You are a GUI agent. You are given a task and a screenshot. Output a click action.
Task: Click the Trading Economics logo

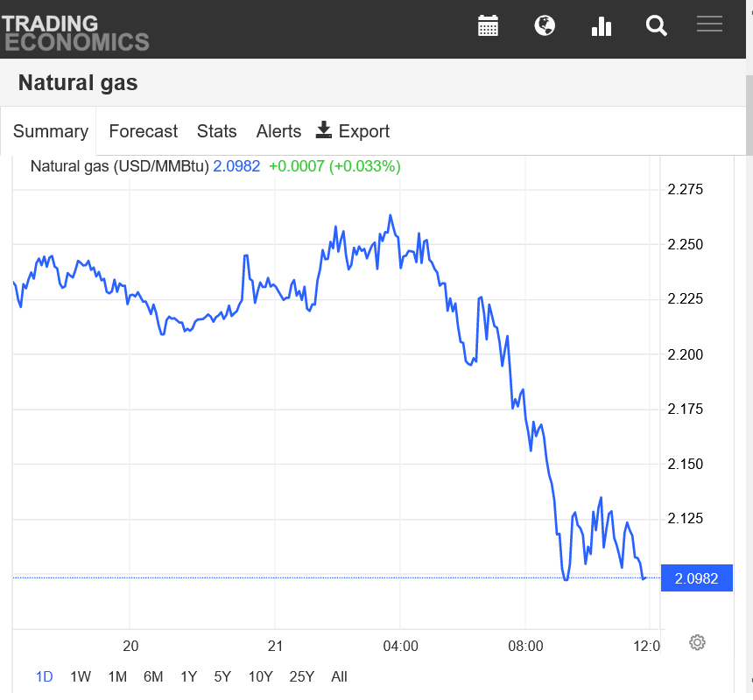[x=75, y=31]
